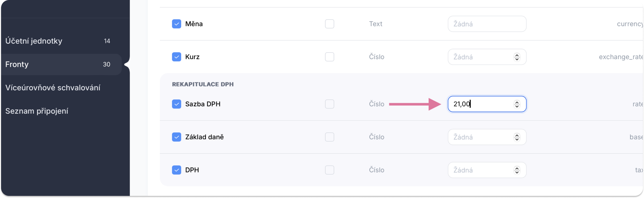Uncheck the Měna field checkbox

point(176,24)
